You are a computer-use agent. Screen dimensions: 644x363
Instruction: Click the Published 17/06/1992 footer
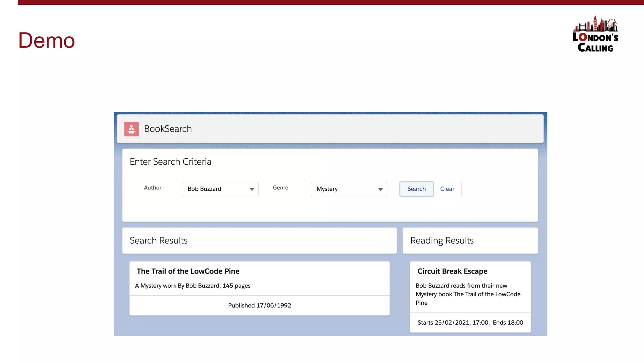point(259,305)
